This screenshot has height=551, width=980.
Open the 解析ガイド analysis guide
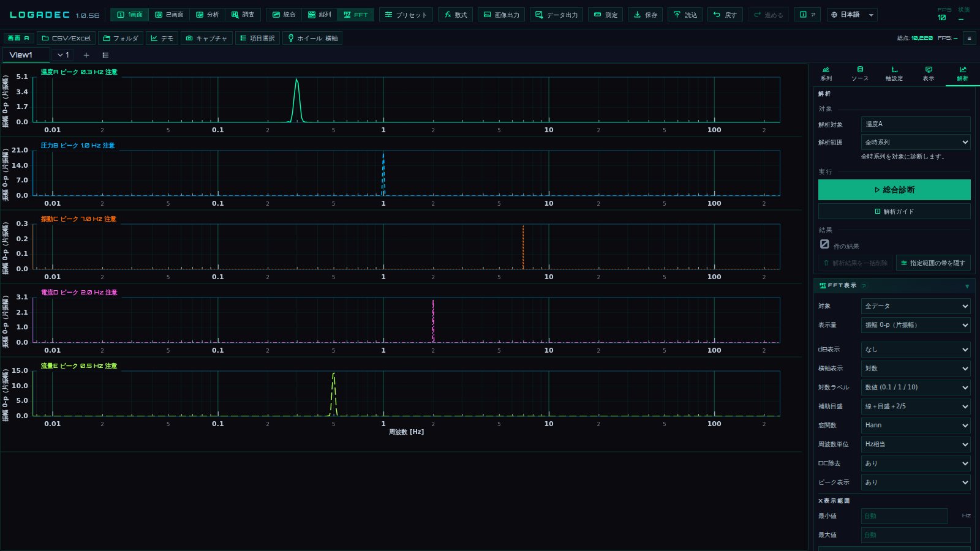[894, 211]
